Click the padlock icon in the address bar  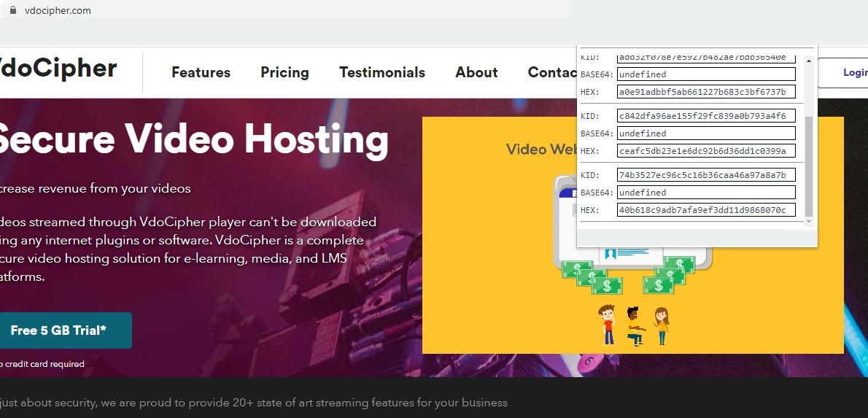[x=13, y=10]
